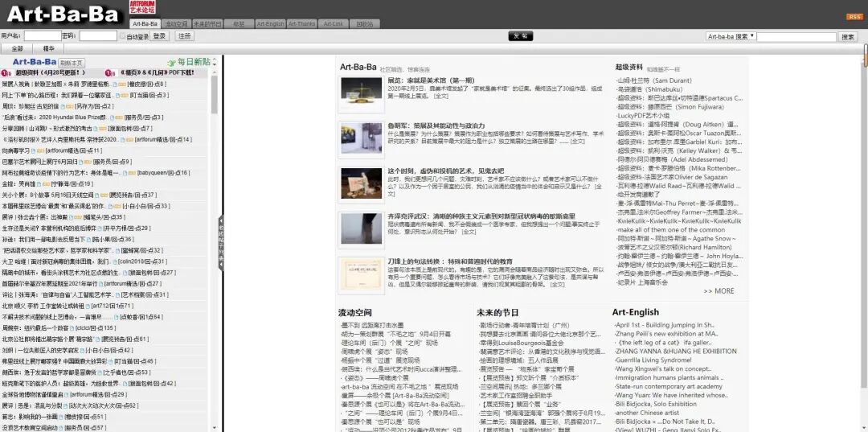Select the 精华 filter tab
The width and height of the screenshot is (868, 432).
(x=49, y=49)
